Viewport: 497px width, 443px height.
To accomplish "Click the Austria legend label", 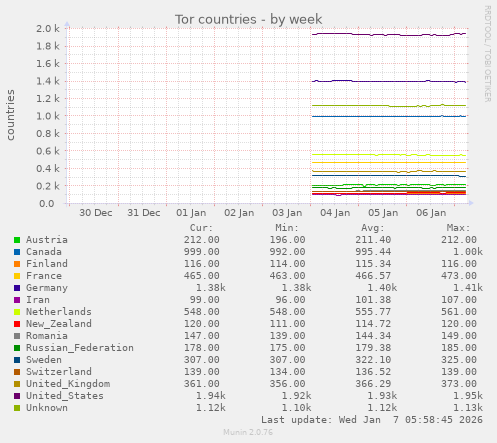I will [47, 240].
